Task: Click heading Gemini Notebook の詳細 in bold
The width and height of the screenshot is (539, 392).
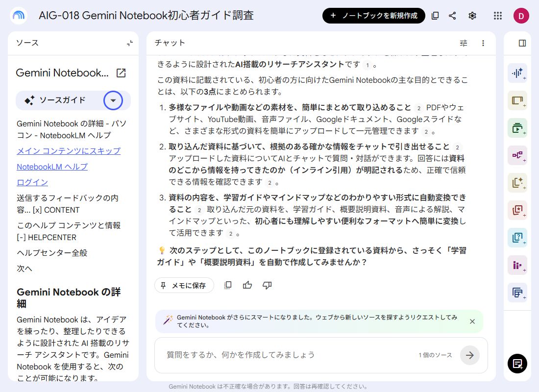Action: tap(69, 298)
